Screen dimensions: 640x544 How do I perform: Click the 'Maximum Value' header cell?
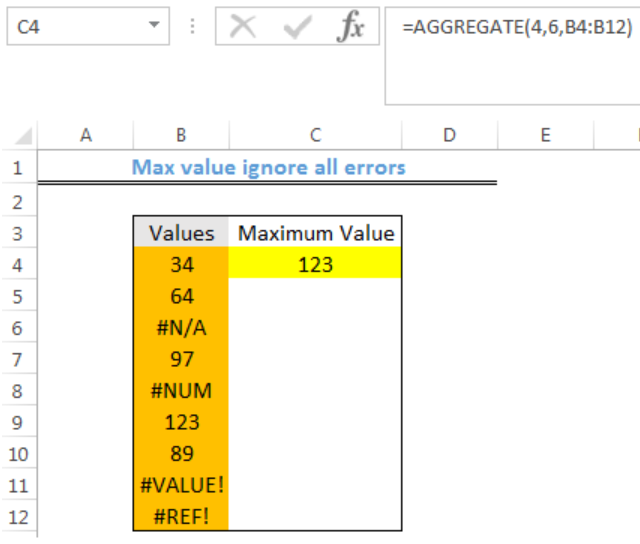point(316,233)
